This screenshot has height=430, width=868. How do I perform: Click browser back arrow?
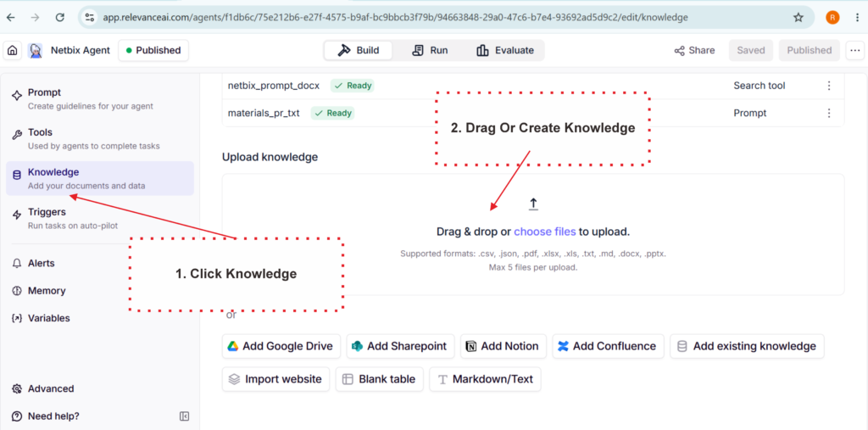pos(10,17)
